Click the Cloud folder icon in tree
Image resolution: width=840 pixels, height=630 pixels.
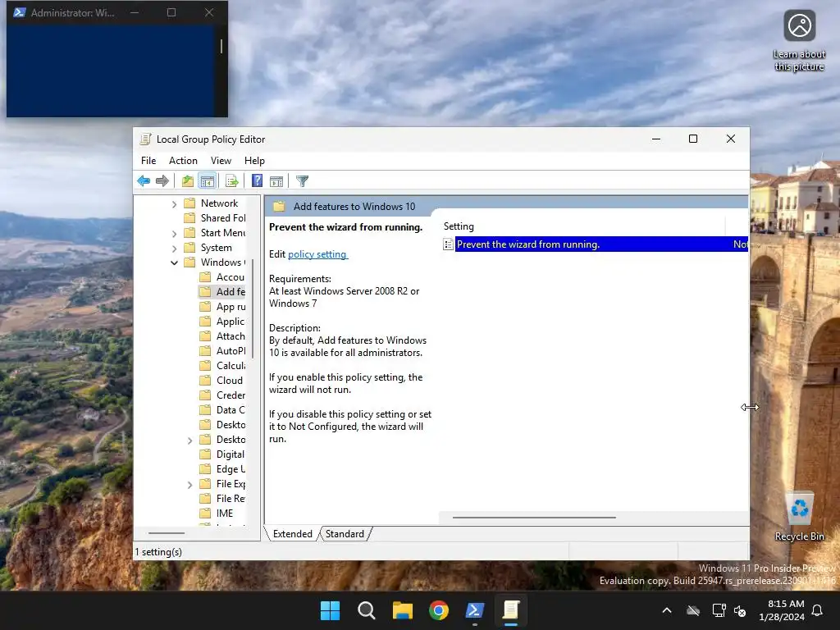coord(205,381)
